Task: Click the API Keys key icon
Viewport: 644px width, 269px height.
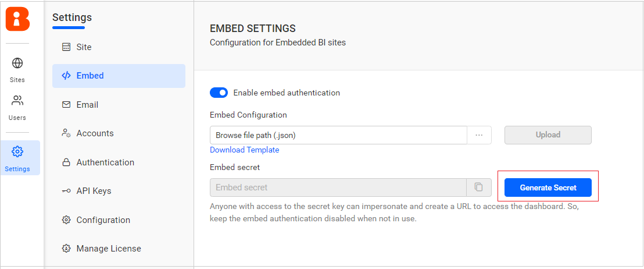Action: pyautogui.click(x=66, y=191)
